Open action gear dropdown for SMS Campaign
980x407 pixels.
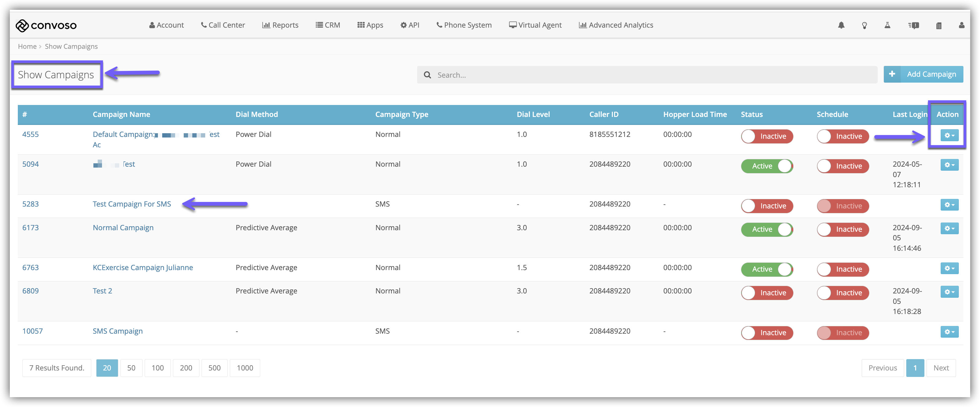949,332
